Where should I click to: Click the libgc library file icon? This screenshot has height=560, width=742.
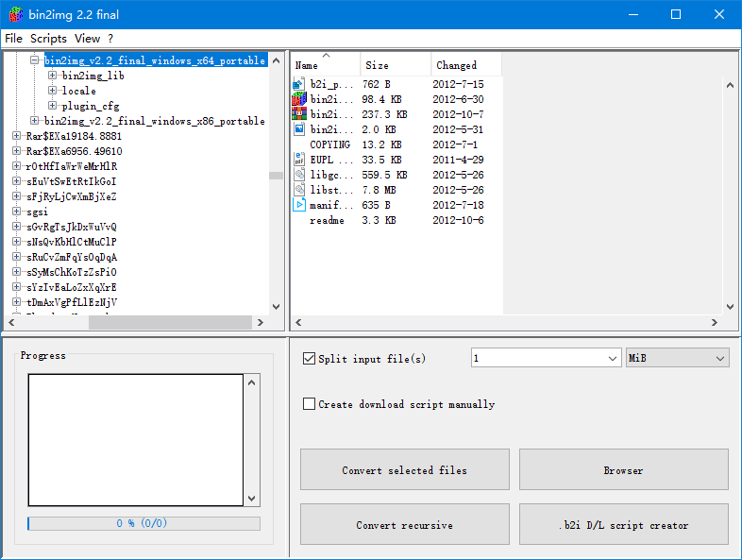pos(298,175)
